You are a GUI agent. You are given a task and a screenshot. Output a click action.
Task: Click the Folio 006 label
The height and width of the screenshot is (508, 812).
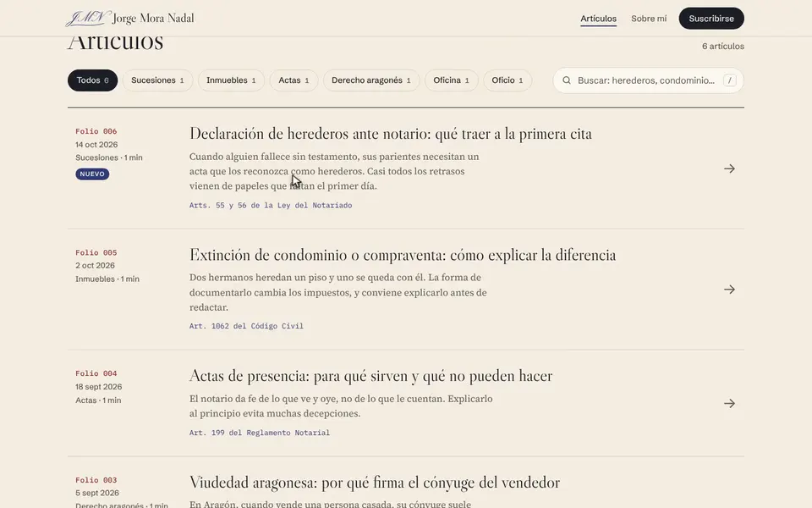(96, 132)
